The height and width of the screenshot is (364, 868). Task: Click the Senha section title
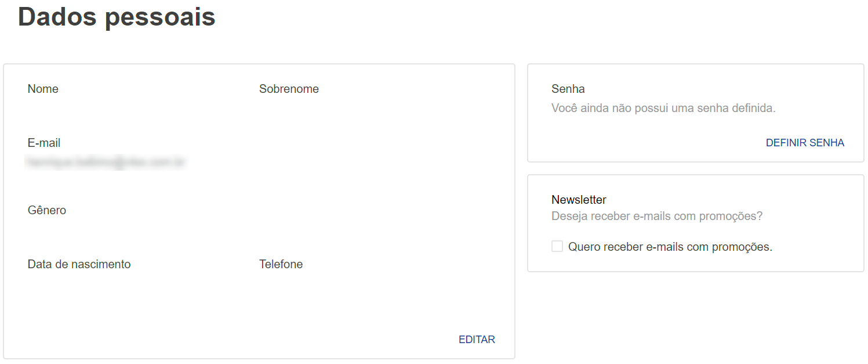568,89
